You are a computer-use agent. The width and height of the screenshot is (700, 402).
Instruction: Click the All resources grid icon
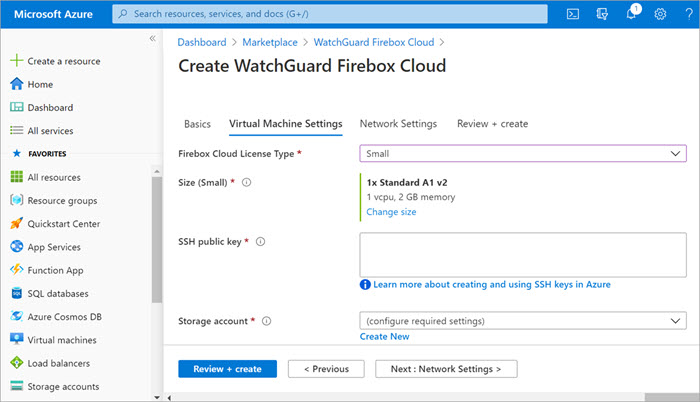tap(17, 177)
